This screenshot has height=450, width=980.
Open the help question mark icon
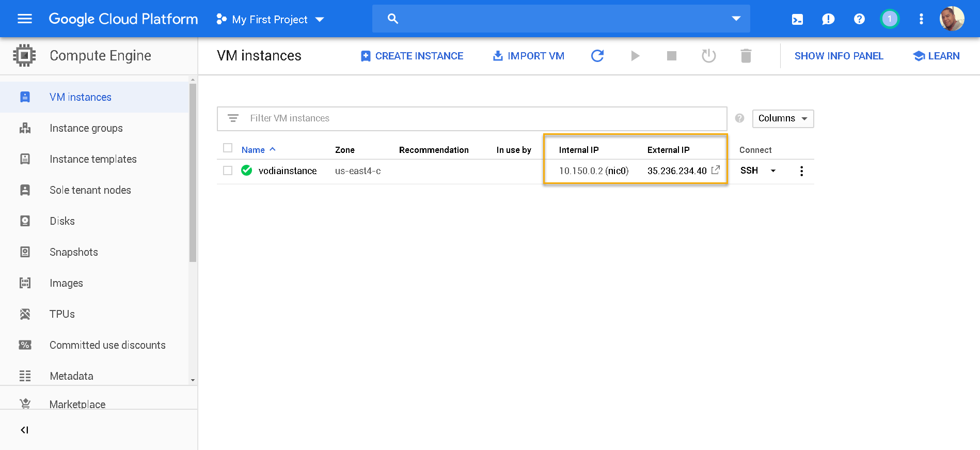(859, 19)
